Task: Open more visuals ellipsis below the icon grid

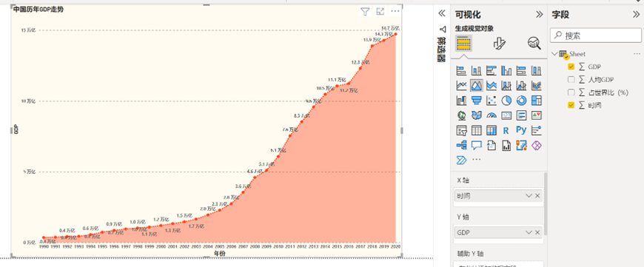Action: (x=477, y=160)
